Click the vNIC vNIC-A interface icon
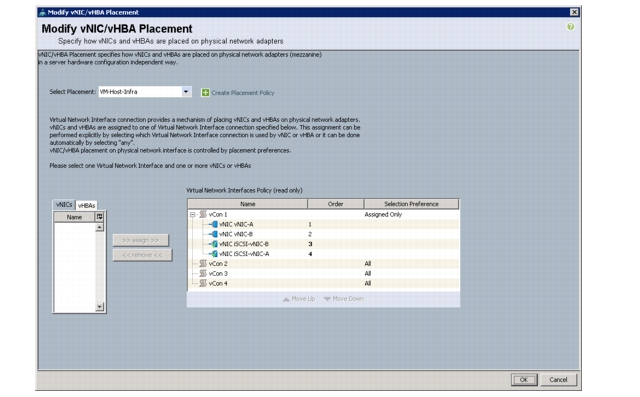The width and height of the screenshot is (640, 397). pyautogui.click(x=213, y=224)
